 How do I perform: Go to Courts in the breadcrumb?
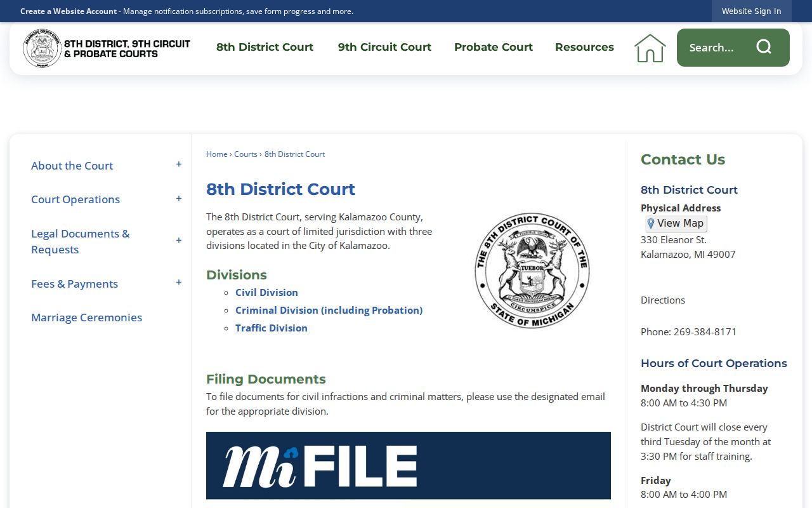coord(246,154)
